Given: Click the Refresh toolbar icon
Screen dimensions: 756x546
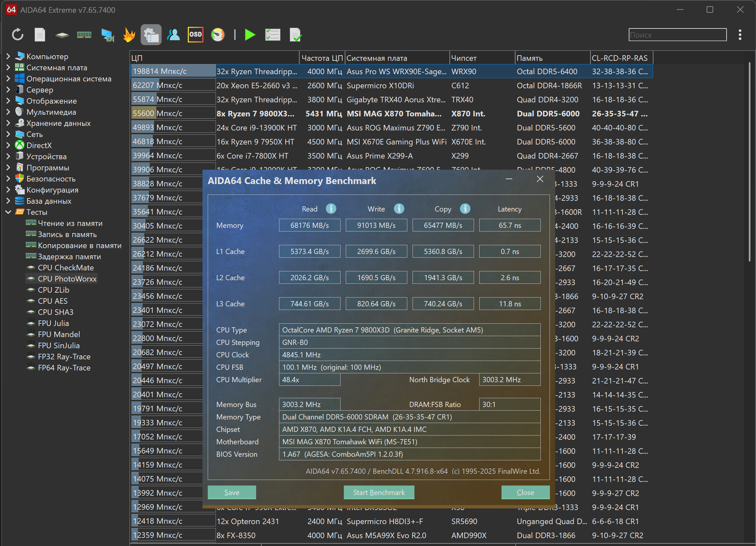Looking at the screenshot, I should click(17, 35).
